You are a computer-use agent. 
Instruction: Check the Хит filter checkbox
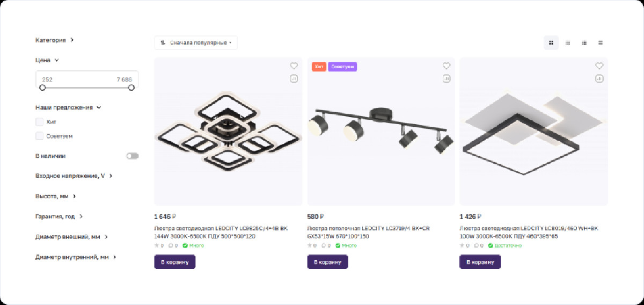[39, 122]
